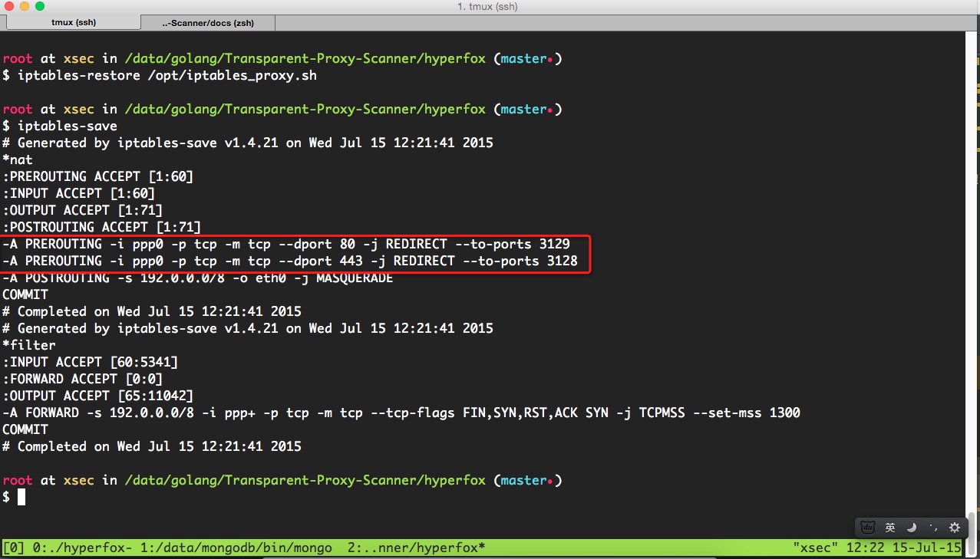980x559 pixels.
Task: Click the *filter table line
Action: pos(29,345)
